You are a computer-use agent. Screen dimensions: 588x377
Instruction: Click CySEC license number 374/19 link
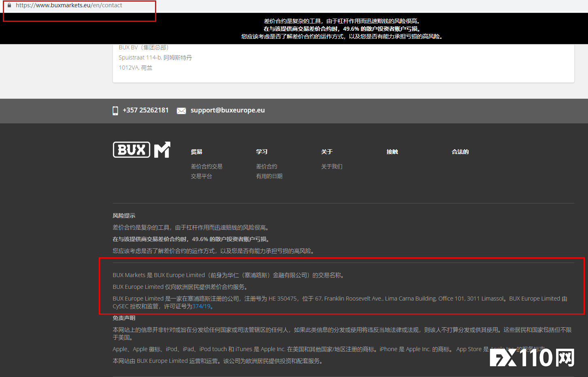[x=202, y=306]
